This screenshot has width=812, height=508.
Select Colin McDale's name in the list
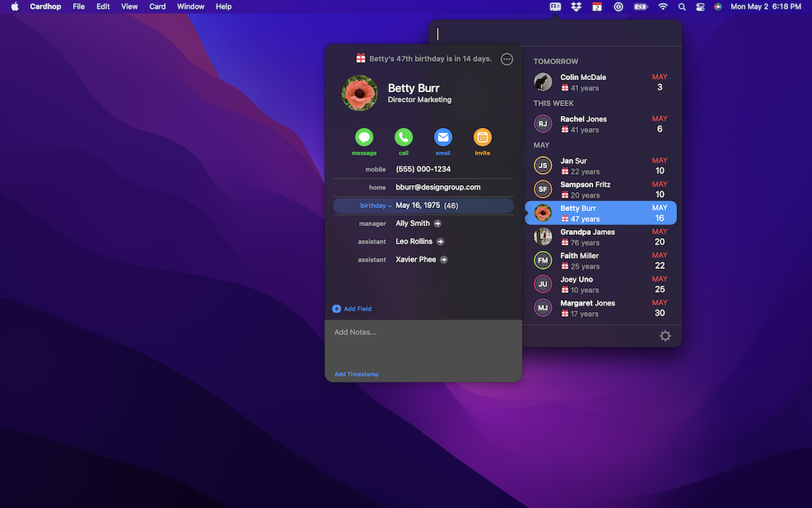[583, 77]
